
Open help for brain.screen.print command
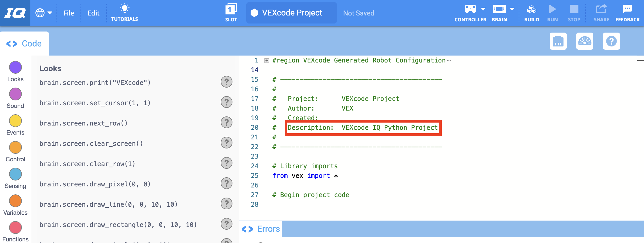[226, 82]
